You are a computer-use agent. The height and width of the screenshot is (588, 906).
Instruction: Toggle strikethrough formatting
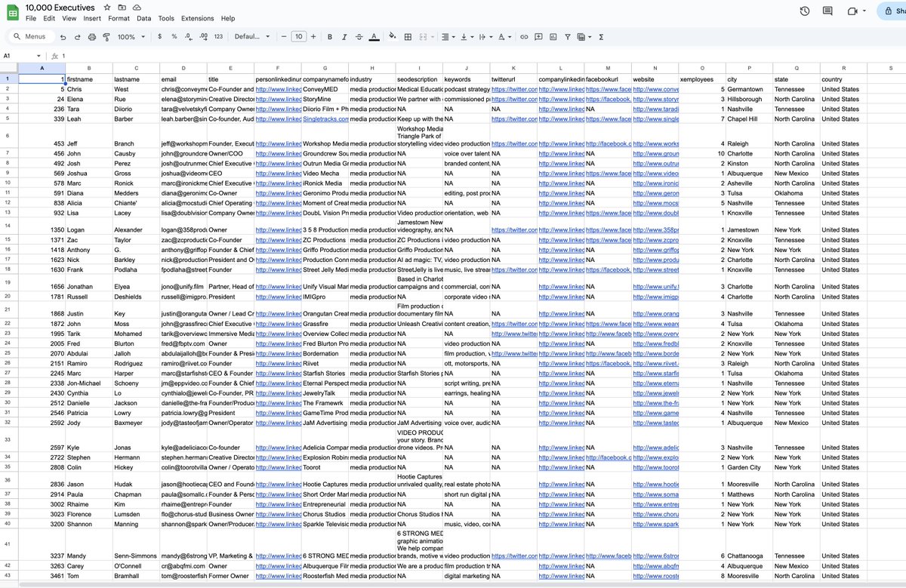[359, 36]
